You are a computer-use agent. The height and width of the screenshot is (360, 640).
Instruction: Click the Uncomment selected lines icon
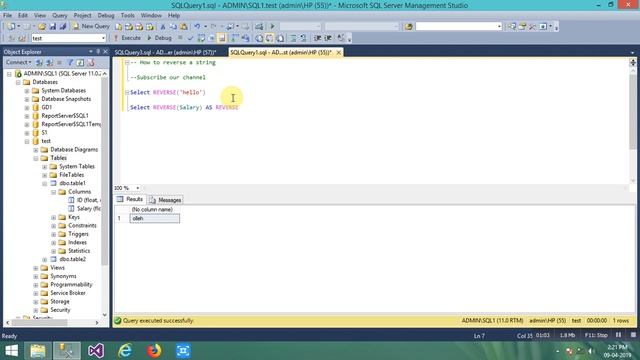[303, 38]
